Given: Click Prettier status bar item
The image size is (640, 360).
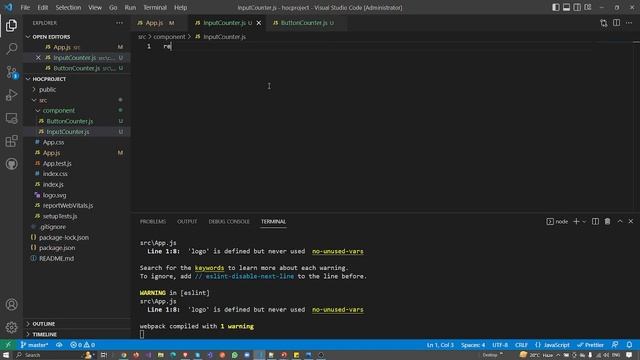Looking at the screenshot, I should pyautogui.click(x=590, y=345).
